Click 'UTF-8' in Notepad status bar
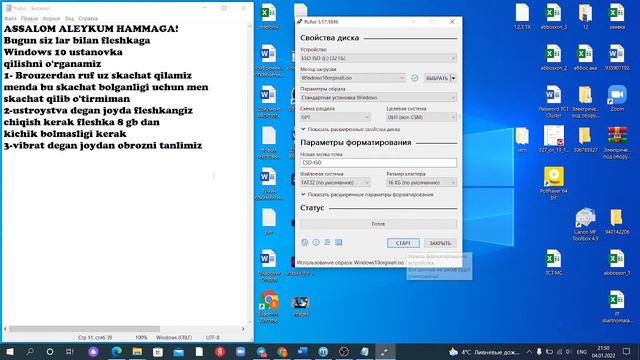The width and height of the screenshot is (640, 360). pos(213,338)
